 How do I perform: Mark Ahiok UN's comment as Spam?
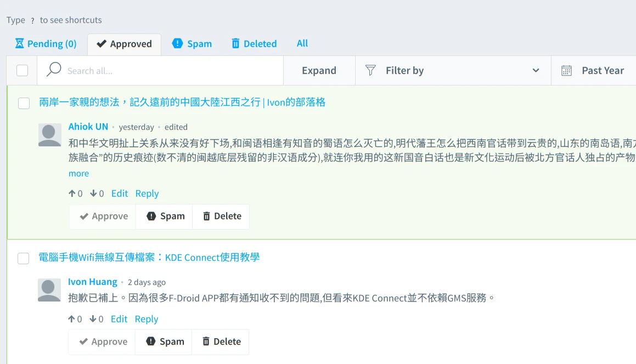166,217
